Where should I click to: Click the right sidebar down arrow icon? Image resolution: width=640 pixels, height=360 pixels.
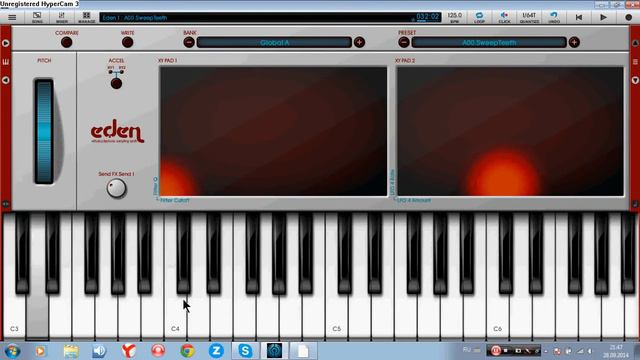click(x=635, y=80)
